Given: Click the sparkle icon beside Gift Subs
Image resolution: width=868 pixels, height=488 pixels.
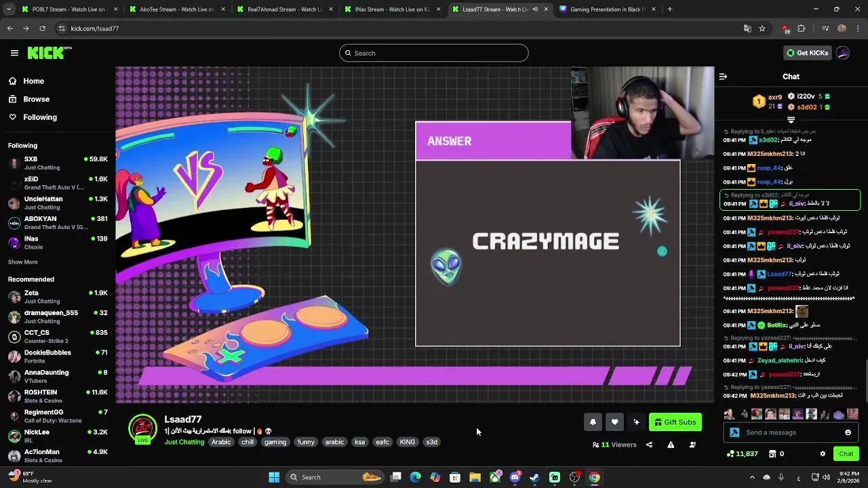Looking at the screenshot, I should 636,422.
